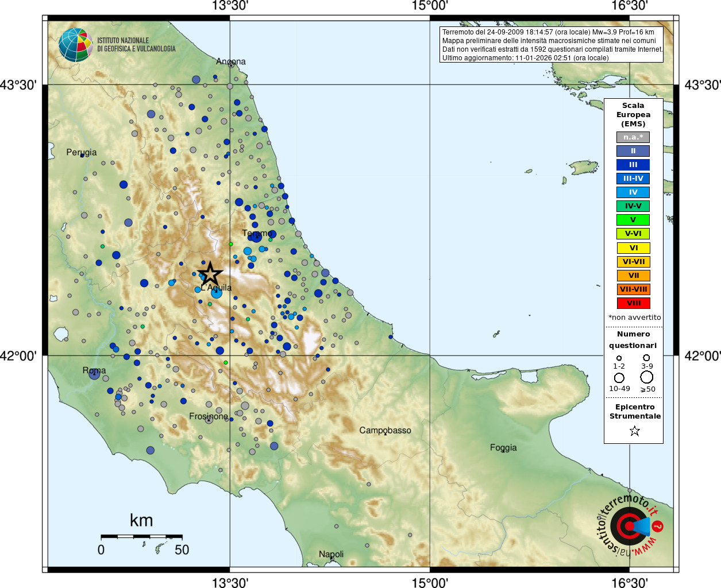
Task: Select the intensity II legend swatch
Action: pos(633,151)
